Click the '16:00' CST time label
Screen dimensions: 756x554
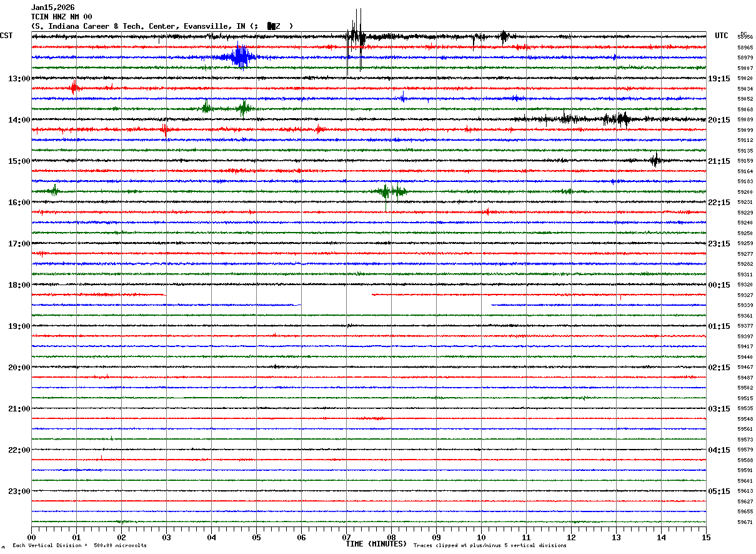coord(19,203)
